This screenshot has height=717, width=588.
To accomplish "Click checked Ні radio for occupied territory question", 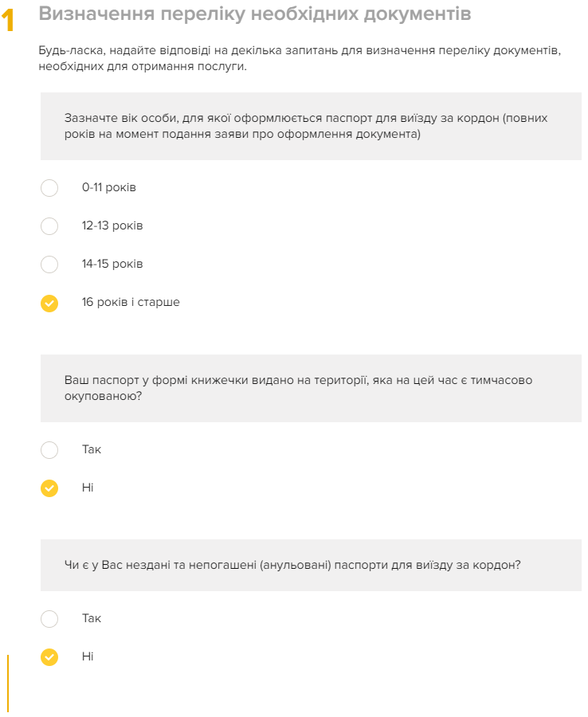I will coord(49,488).
